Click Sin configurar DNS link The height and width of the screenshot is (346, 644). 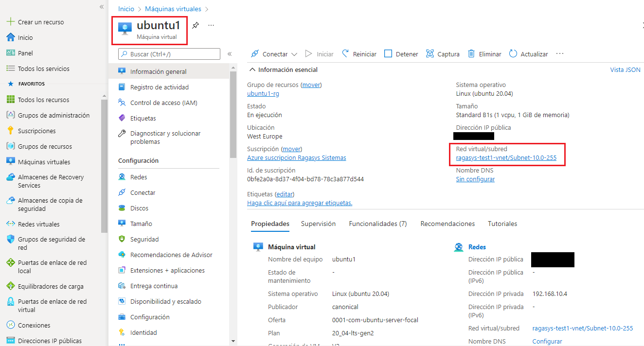click(x=475, y=179)
